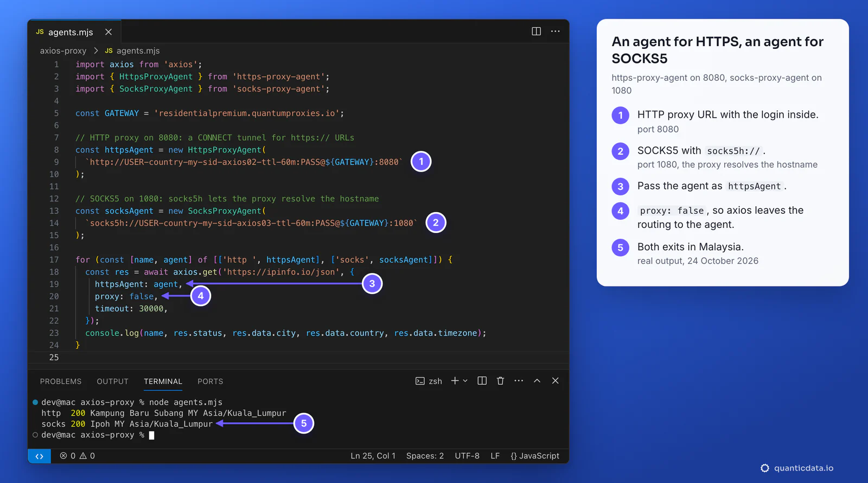Change indentation via Spaces: 2
Screen dimensions: 868x483
[425, 456]
